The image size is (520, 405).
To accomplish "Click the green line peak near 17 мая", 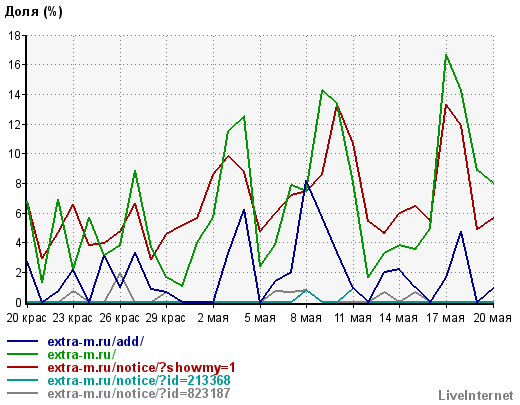I will click(x=446, y=55).
